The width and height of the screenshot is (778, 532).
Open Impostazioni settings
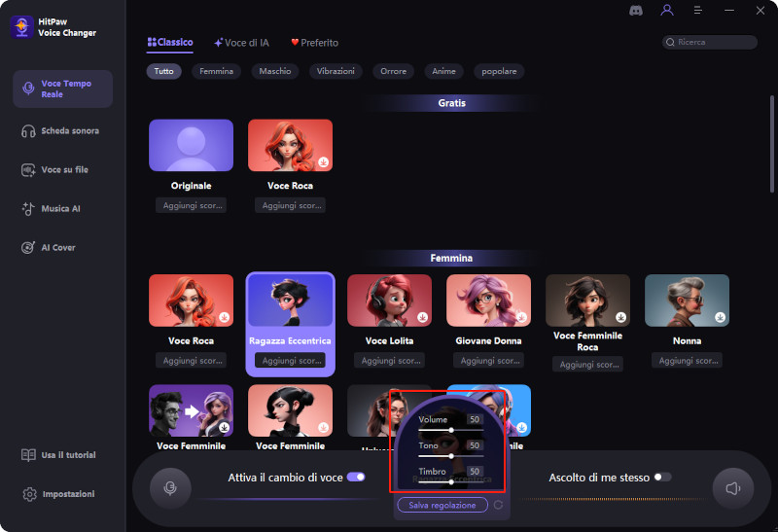click(58, 494)
